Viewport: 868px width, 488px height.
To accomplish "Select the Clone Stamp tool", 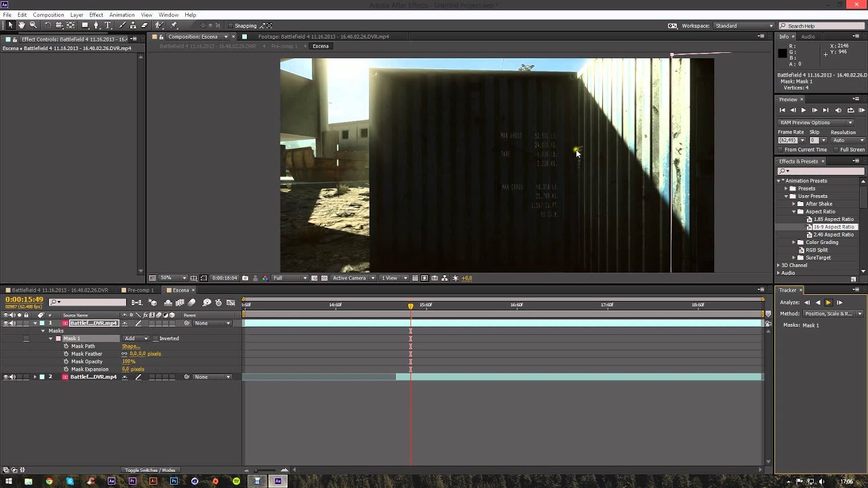I will 133,25.
